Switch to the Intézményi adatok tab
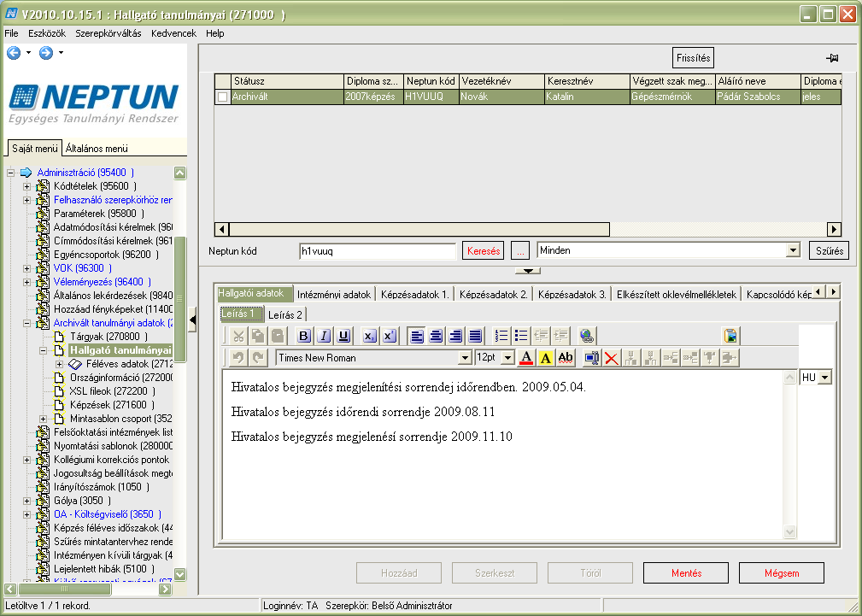This screenshot has height=616, width=862. (x=334, y=294)
